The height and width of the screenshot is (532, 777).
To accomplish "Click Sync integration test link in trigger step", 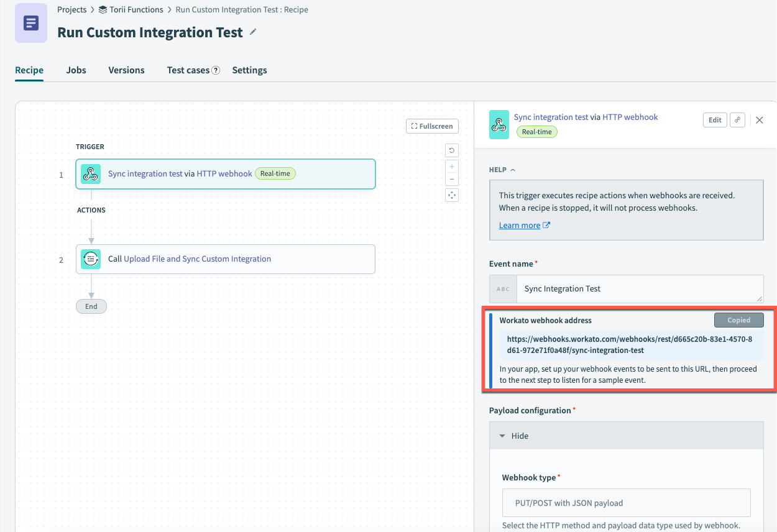I will (145, 173).
